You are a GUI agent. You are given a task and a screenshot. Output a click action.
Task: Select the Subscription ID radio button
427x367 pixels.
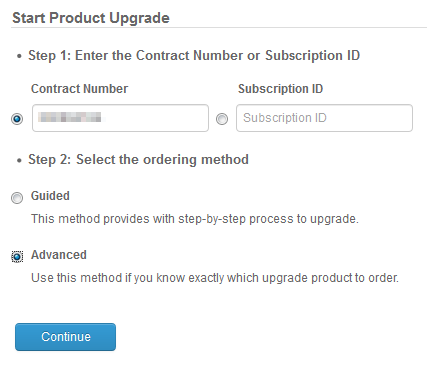(222, 119)
